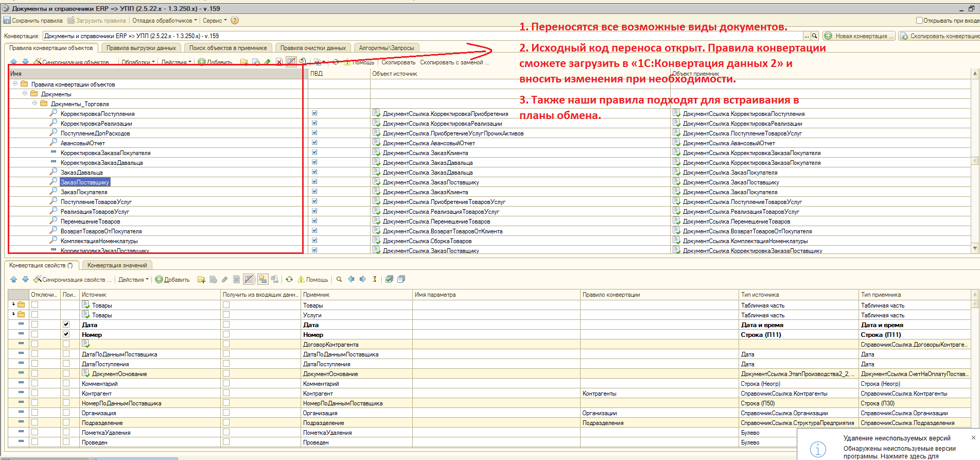The image size is (980, 460).
Task: Switch to Правила очистки данных tab
Action: pos(313,48)
